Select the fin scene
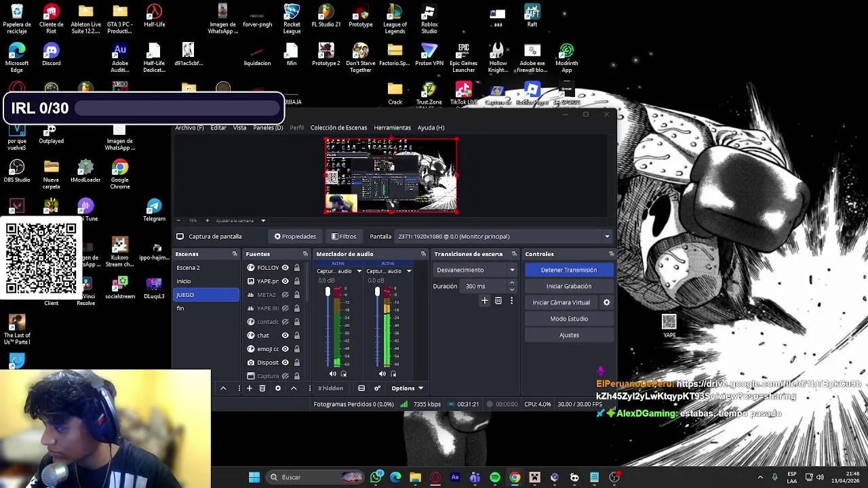 pos(206,308)
